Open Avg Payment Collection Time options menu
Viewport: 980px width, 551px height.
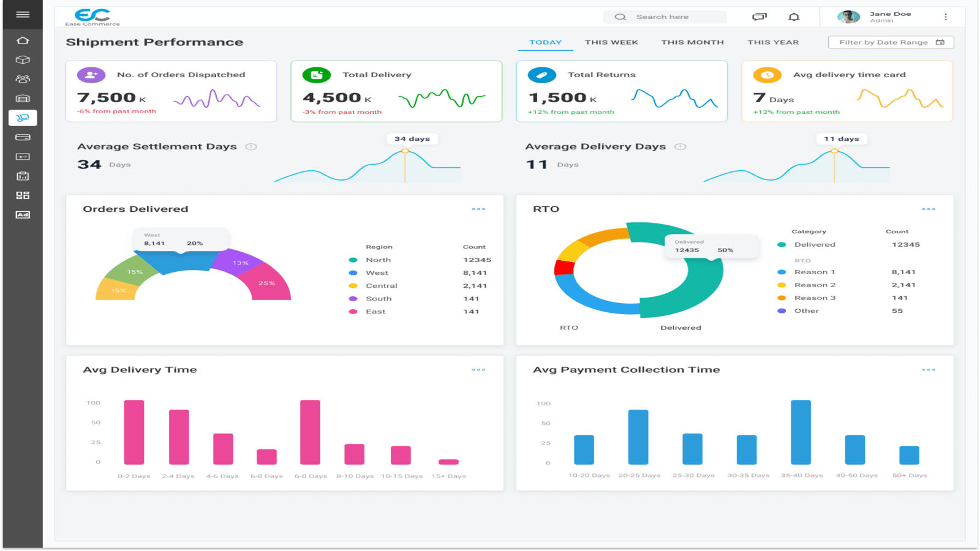[929, 370]
